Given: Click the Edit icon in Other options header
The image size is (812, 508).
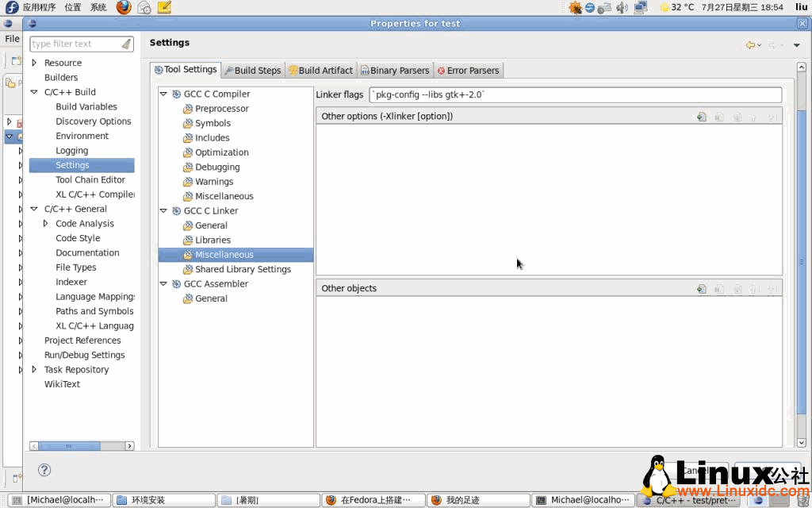Looking at the screenshot, I should (x=718, y=116).
